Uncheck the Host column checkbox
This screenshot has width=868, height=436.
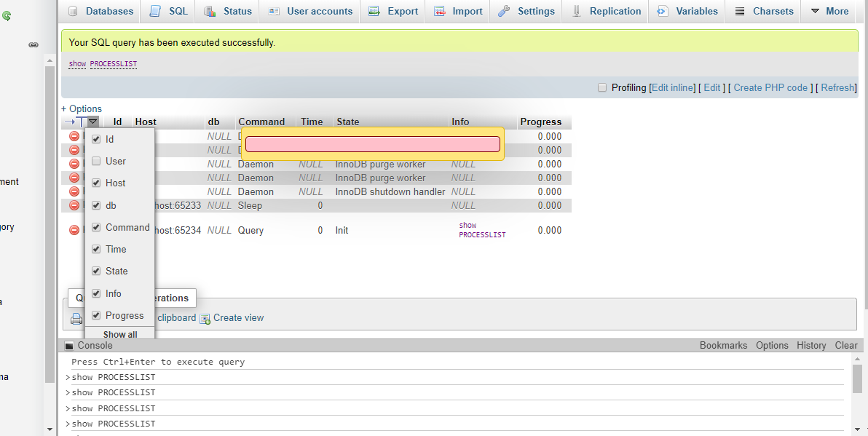[x=97, y=183]
